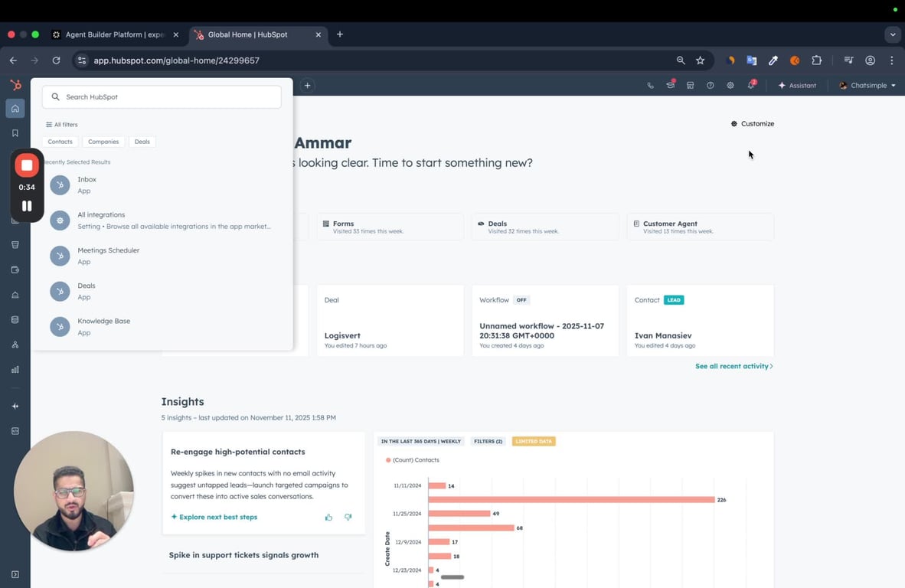
Task: Click the academy graduation cap icon
Action: (670, 85)
